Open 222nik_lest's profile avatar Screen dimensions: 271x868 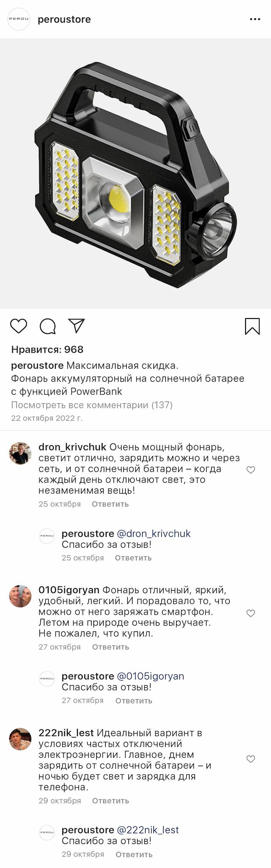tap(20, 739)
